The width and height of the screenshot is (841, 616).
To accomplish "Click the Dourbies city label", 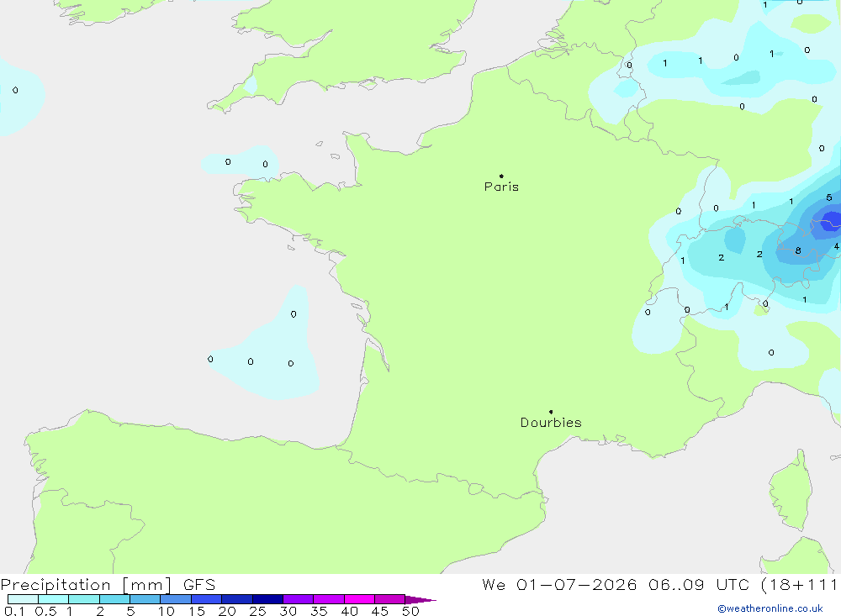I will click(551, 423).
